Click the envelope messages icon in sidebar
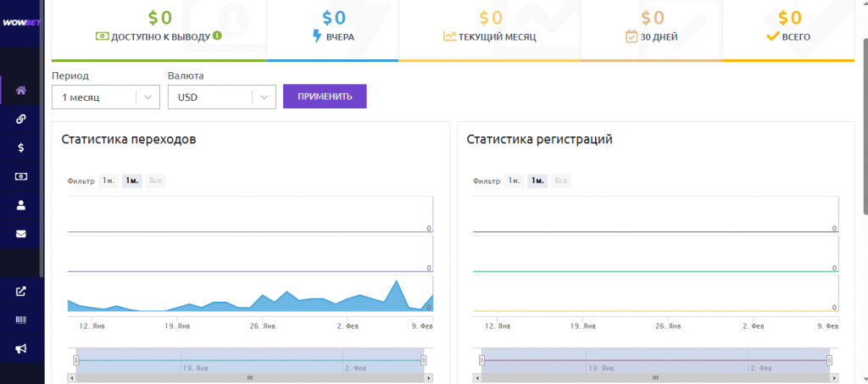 [x=21, y=233]
